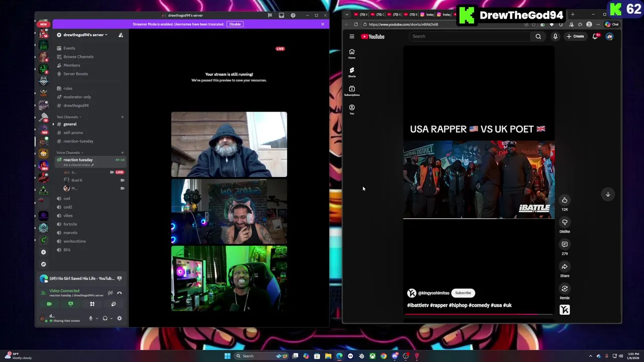Open YouTube notifications bell
Image resolution: width=644 pixels, height=362 pixels.
point(595,36)
